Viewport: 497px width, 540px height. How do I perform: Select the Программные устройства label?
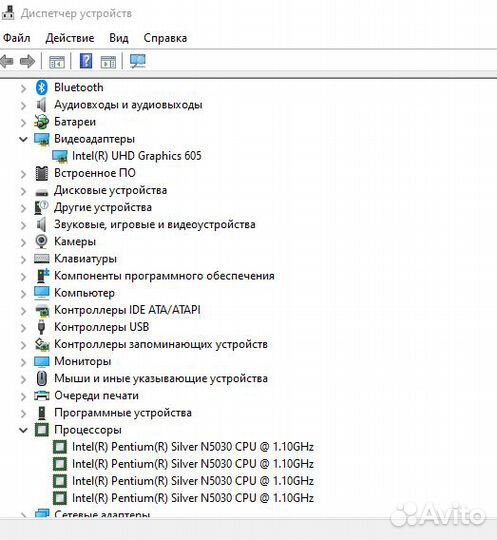[x=123, y=413]
